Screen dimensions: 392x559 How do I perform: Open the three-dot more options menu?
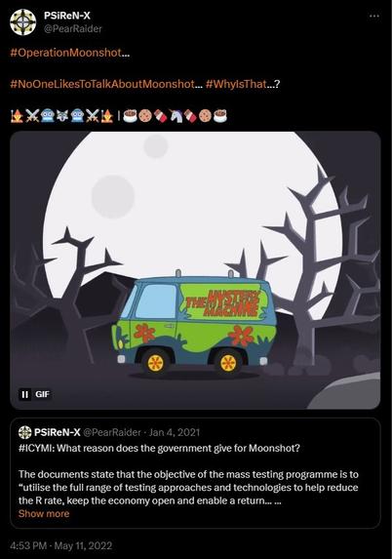[x=374, y=16]
